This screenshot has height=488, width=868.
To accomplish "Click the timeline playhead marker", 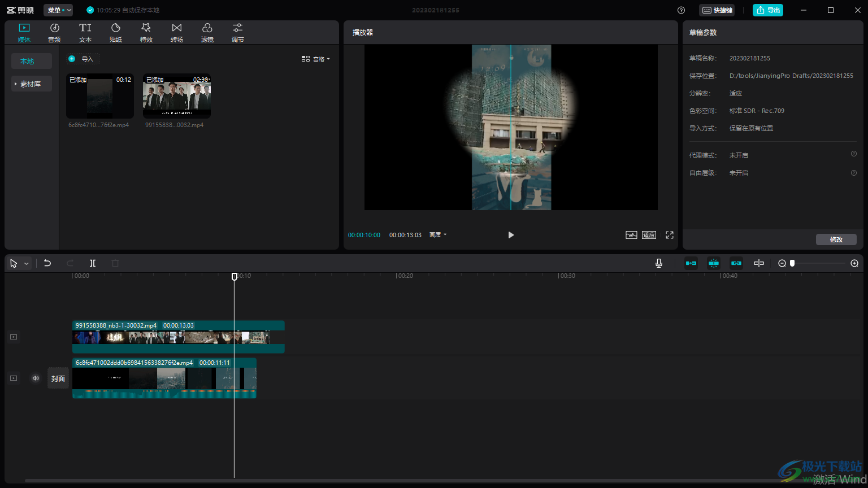I will [x=235, y=276].
